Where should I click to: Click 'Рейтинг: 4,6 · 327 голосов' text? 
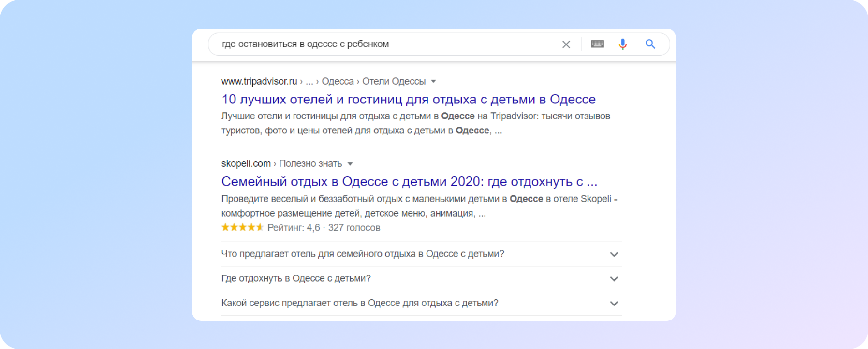click(324, 228)
